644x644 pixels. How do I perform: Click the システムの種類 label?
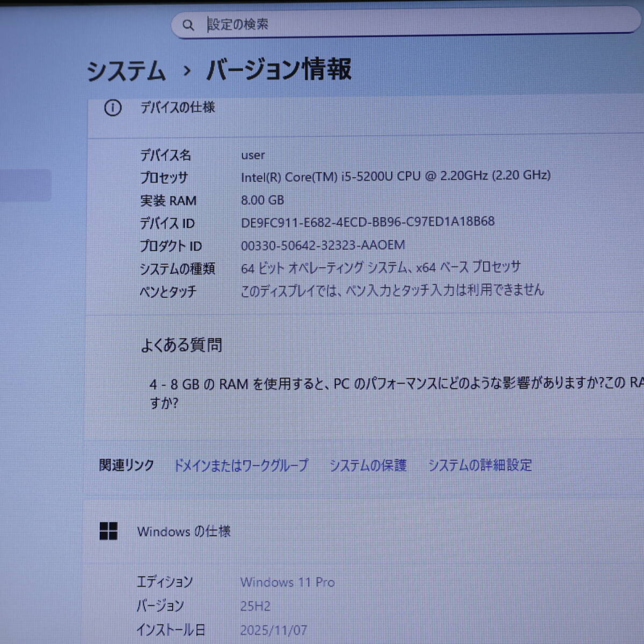click(x=177, y=269)
